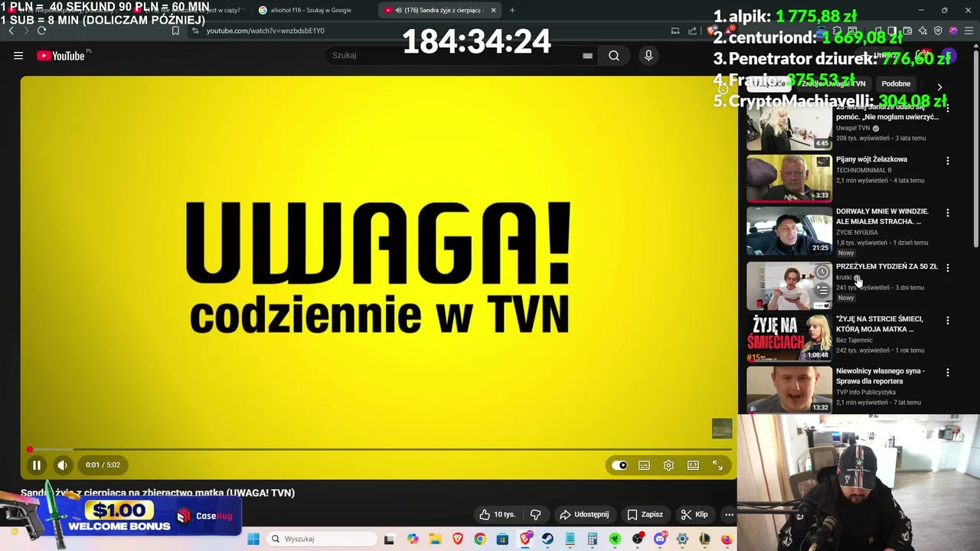This screenshot has width=980, height=551.
Task: Add PRZEŻYŁEM TYDZIEŃ video to queue
Action: pos(822,289)
